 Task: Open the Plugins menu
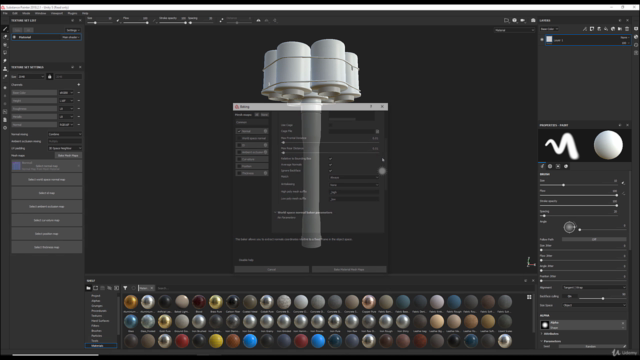[x=72, y=13]
